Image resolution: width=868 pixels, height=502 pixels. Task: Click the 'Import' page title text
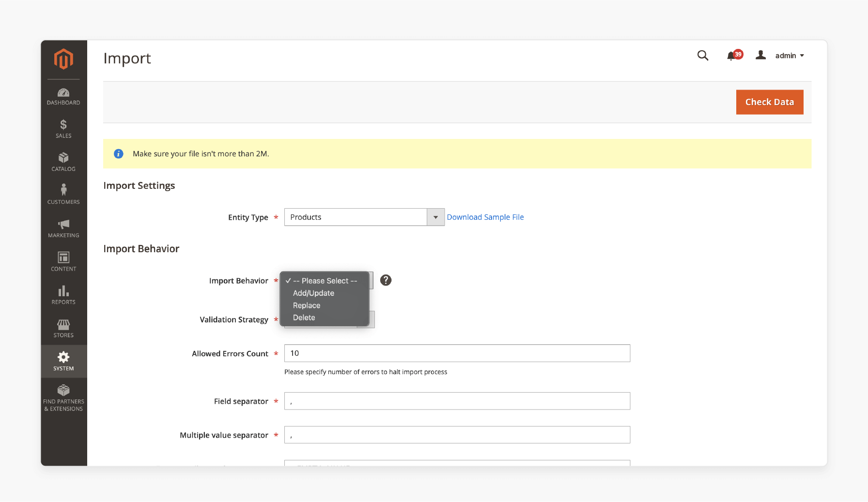click(x=127, y=59)
